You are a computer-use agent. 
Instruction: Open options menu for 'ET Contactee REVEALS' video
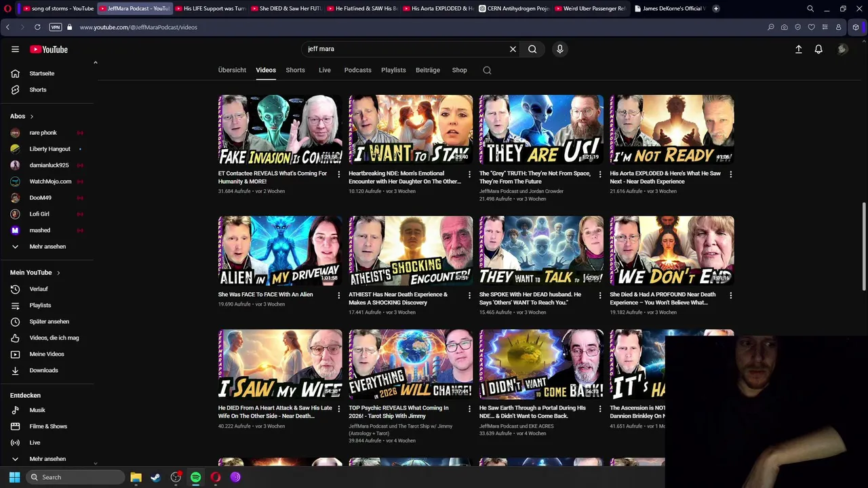[338, 174]
